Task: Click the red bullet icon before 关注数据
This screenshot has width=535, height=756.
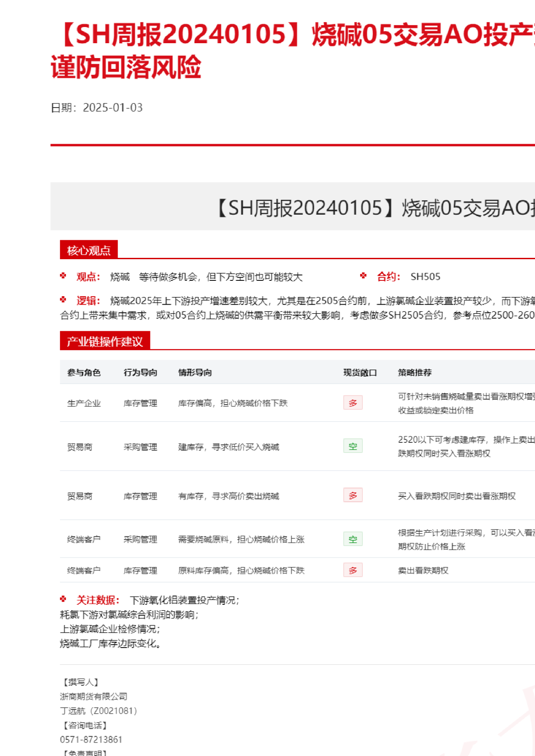Action: click(63, 599)
